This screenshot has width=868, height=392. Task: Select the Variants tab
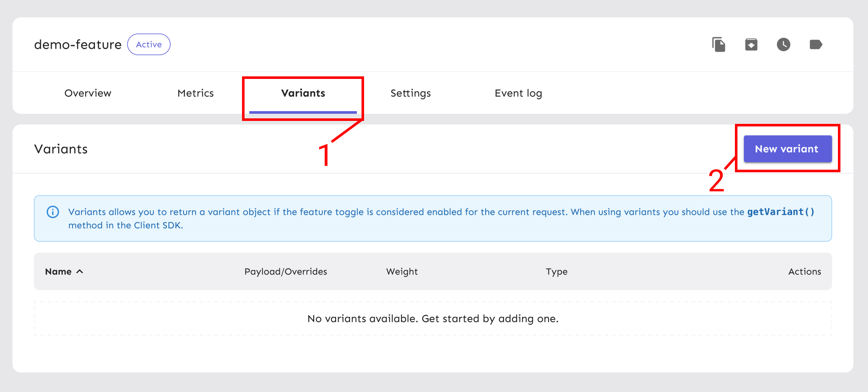point(303,93)
